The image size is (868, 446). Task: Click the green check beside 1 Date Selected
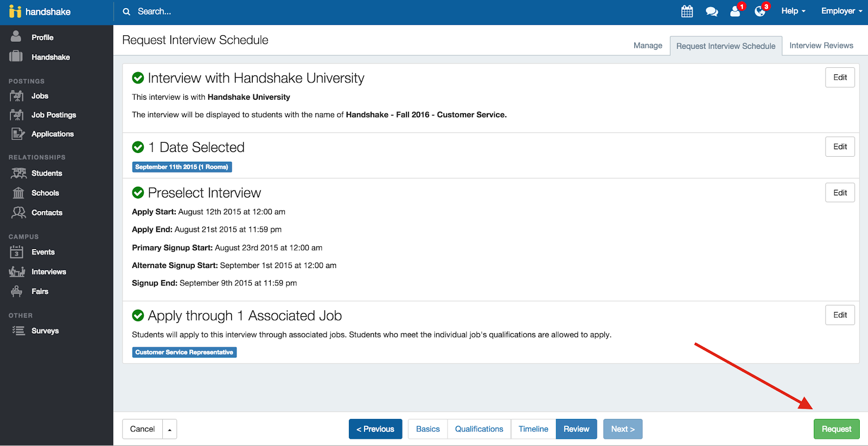[138, 147]
